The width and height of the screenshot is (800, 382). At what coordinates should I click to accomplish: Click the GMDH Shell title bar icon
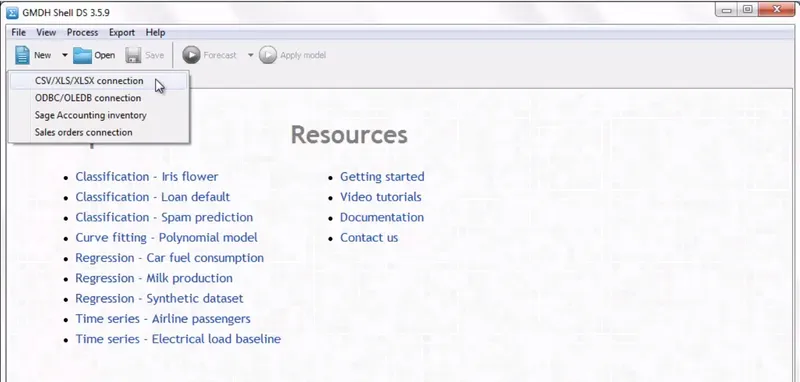pyautogui.click(x=13, y=13)
